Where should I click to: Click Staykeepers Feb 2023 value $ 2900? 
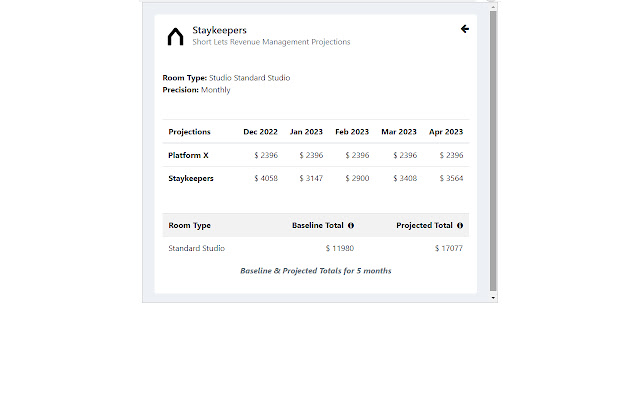click(357, 178)
